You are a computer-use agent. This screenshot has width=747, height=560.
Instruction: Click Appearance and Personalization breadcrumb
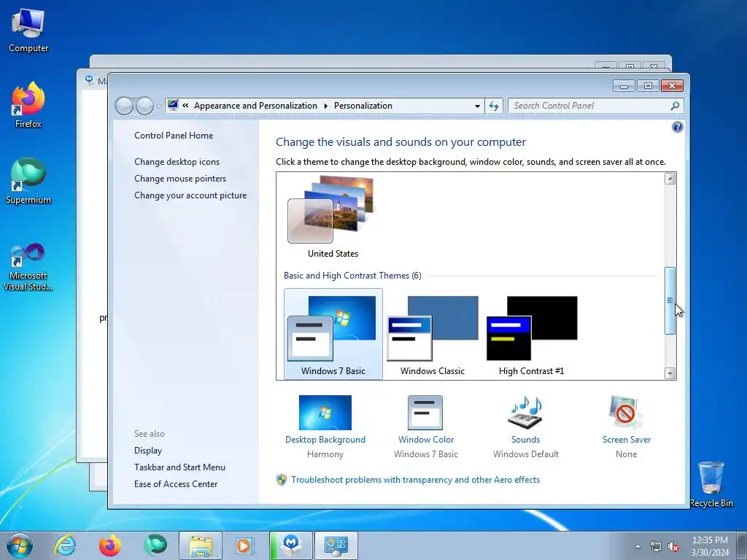255,106
